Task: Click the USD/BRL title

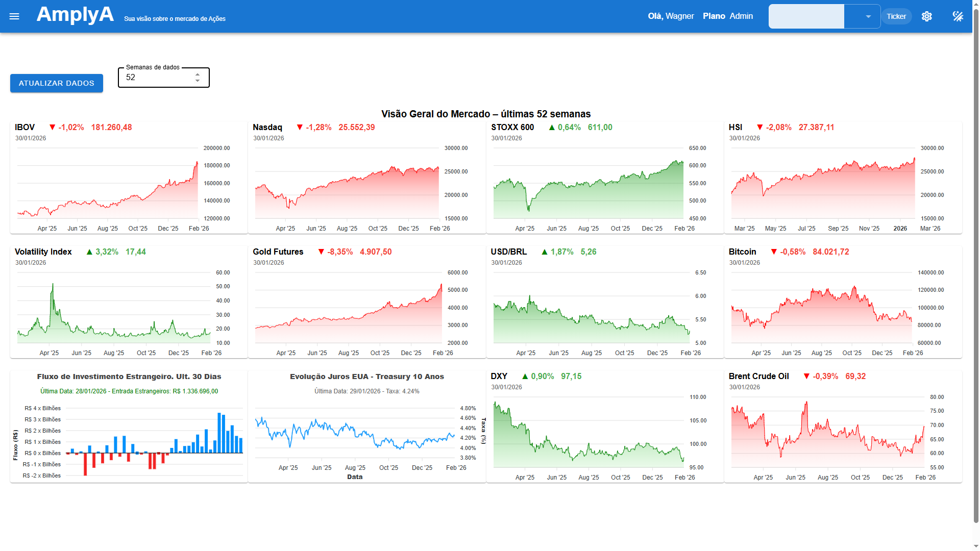Action: pyautogui.click(x=509, y=252)
